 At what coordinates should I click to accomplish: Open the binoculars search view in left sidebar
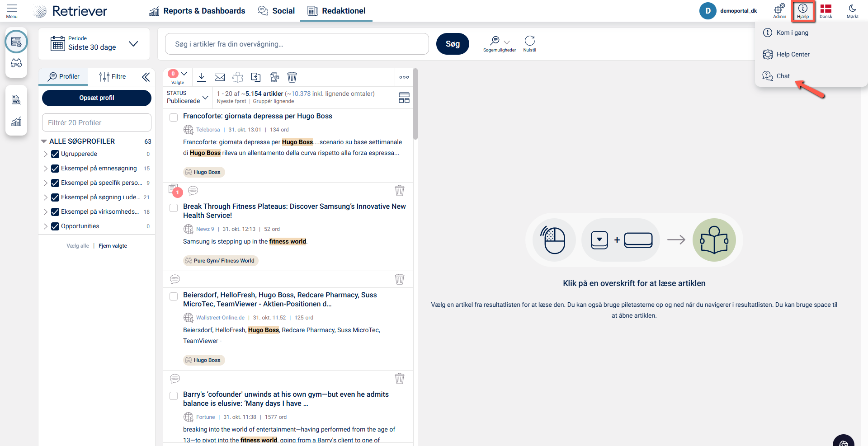(16, 63)
